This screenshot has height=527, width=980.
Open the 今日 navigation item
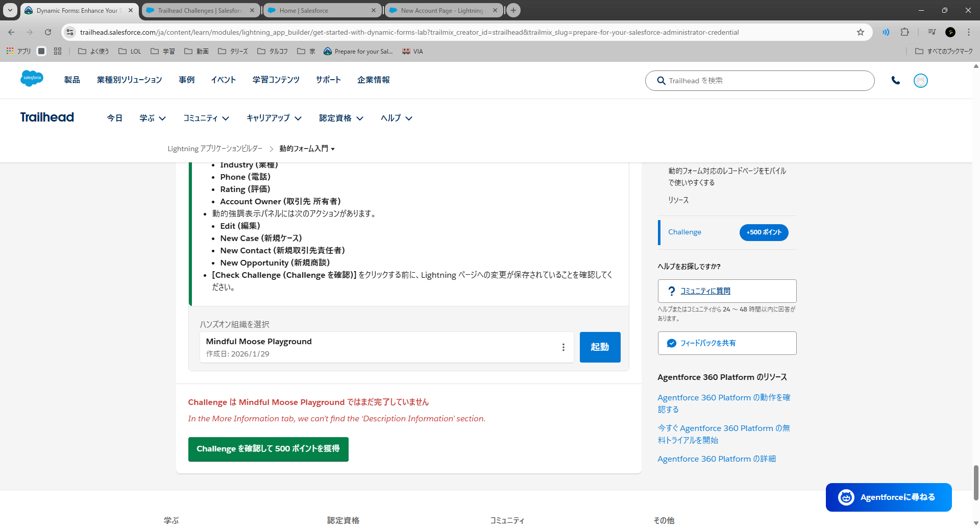click(114, 118)
